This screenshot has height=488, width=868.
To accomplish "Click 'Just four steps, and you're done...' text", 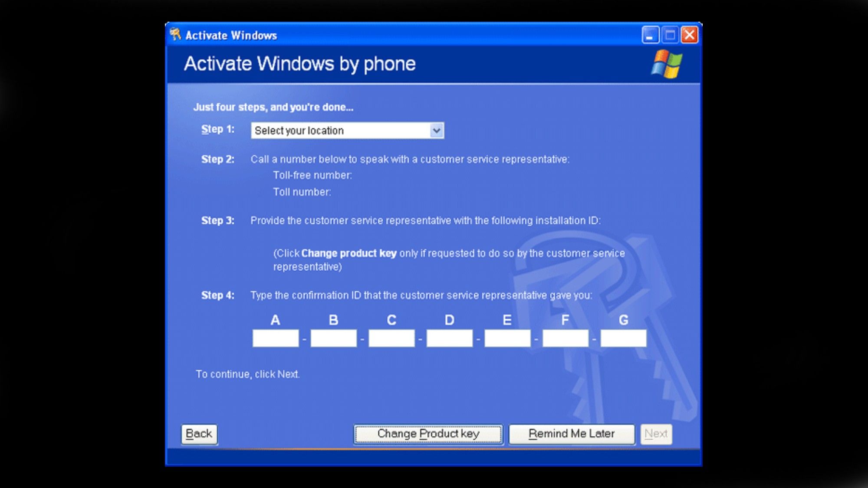I will tap(273, 107).
